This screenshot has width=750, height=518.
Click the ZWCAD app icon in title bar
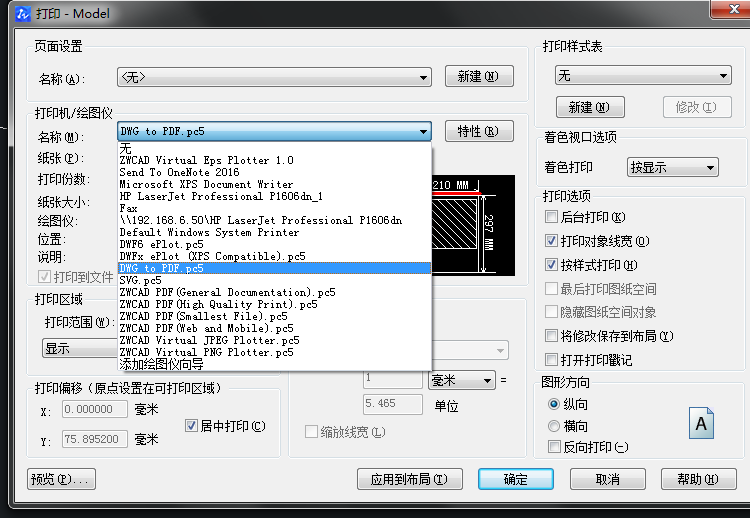coord(22,14)
